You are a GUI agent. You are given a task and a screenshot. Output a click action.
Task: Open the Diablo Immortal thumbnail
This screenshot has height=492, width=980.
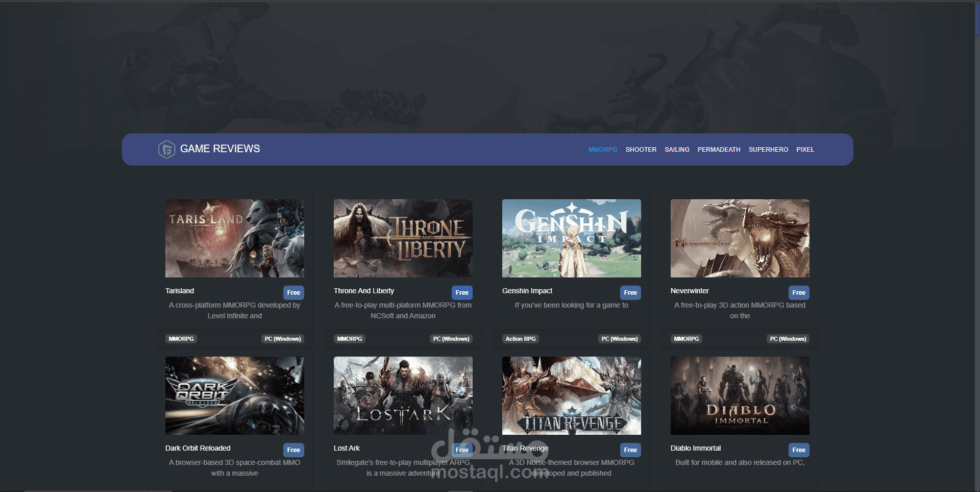(x=740, y=395)
